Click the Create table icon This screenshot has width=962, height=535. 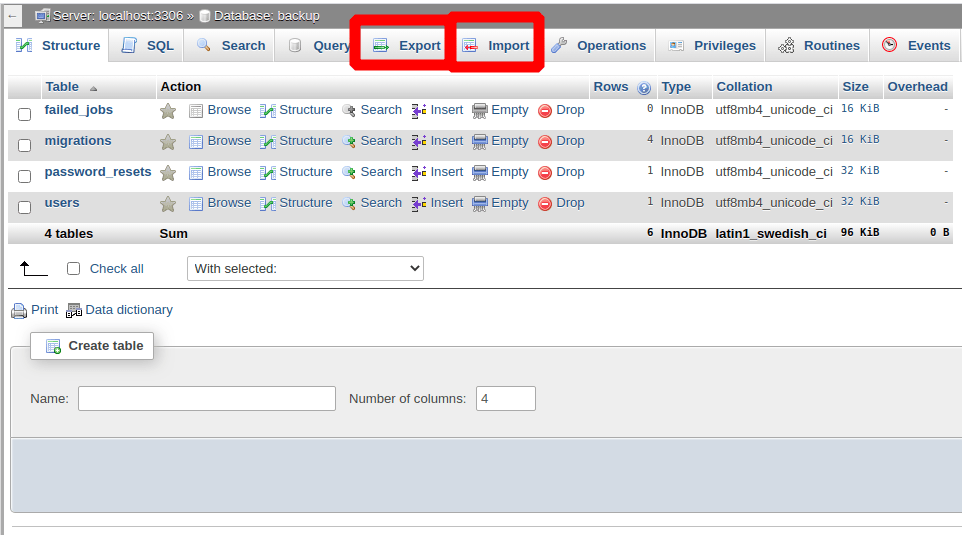(53, 347)
